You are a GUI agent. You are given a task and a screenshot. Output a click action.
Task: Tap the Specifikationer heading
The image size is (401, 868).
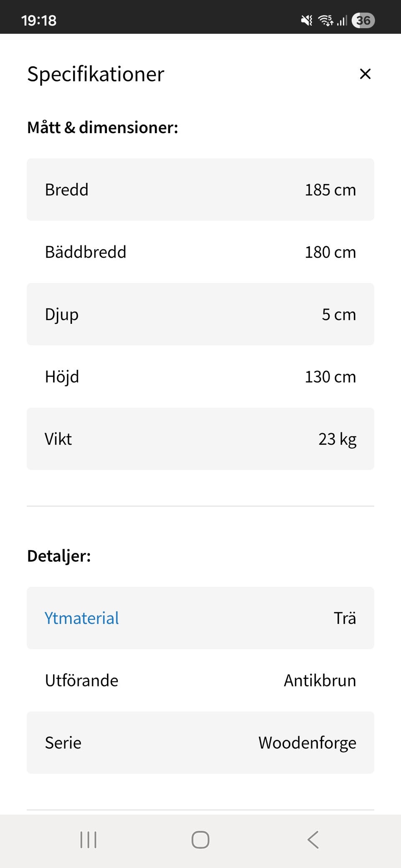pos(96,74)
